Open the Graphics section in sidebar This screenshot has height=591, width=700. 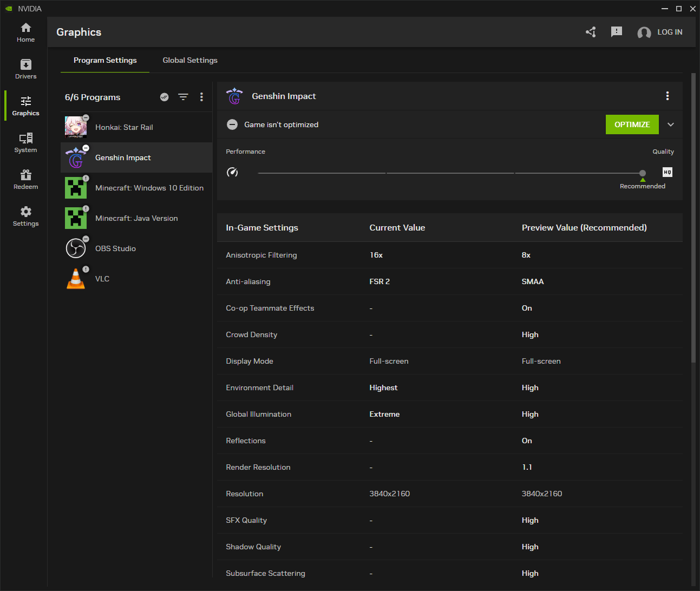coord(25,106)
